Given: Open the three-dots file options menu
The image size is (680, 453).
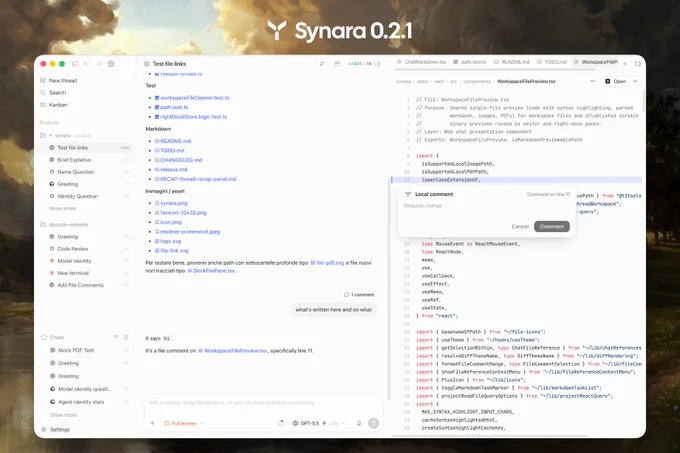Looking at the screenshot, I should point(593,81).
